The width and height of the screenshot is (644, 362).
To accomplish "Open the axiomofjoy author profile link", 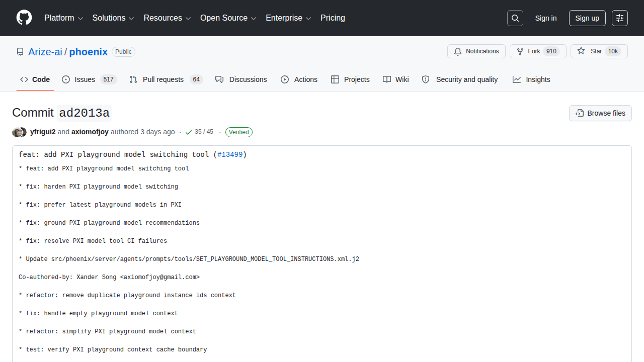I will click(x=90, y=132).
